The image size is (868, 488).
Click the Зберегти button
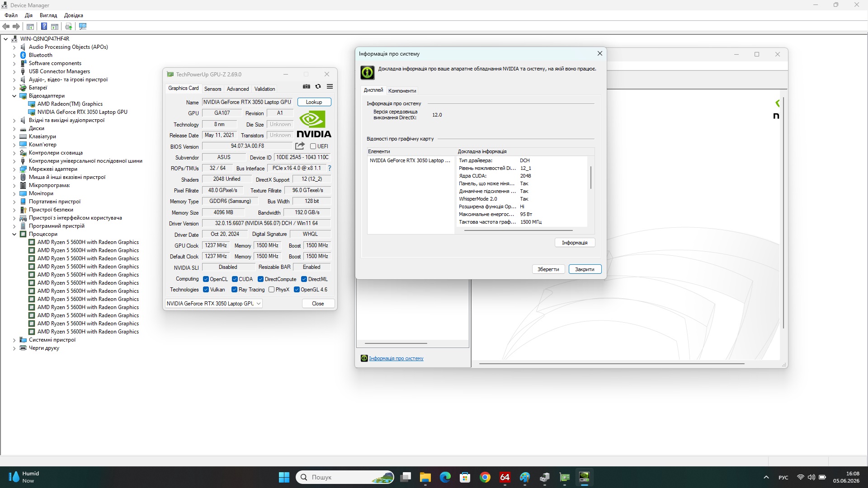click(548, 269)
